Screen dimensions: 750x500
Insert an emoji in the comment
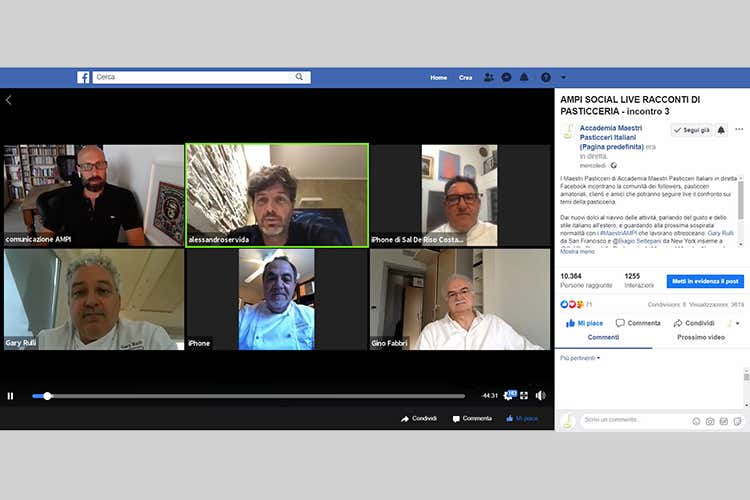tap(696, 422)
